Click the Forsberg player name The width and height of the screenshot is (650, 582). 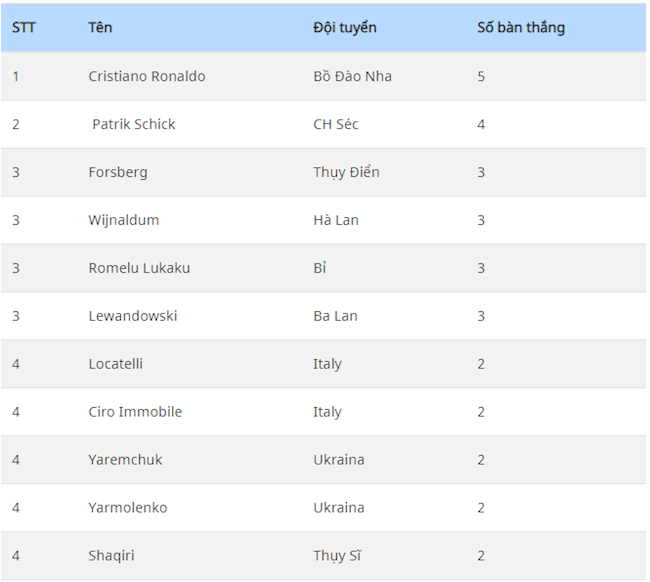point(118,172)
